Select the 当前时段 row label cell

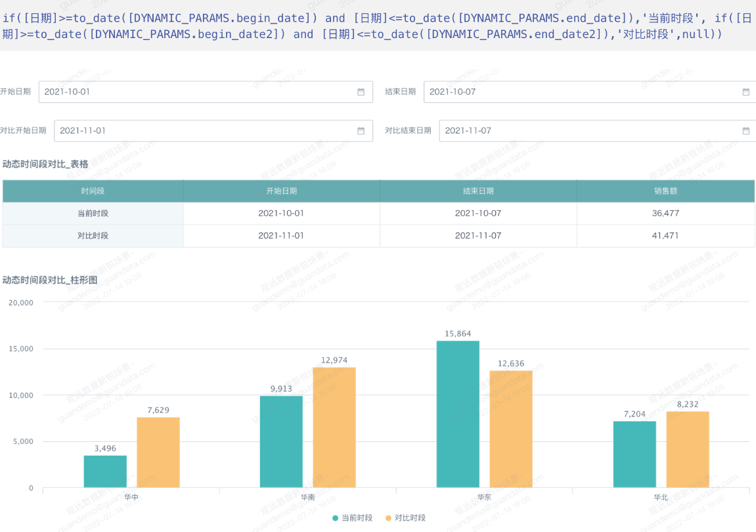pyautogui.click(x=93, y=213)
